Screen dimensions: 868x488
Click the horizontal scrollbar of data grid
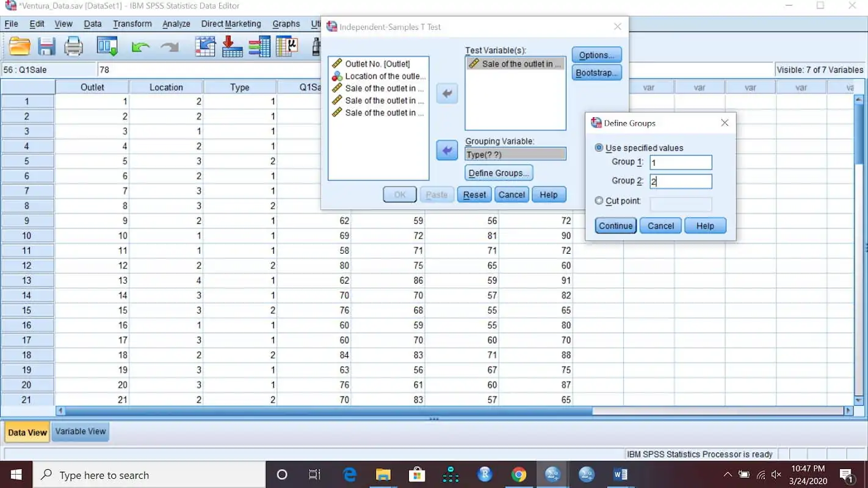pos(328,411)
